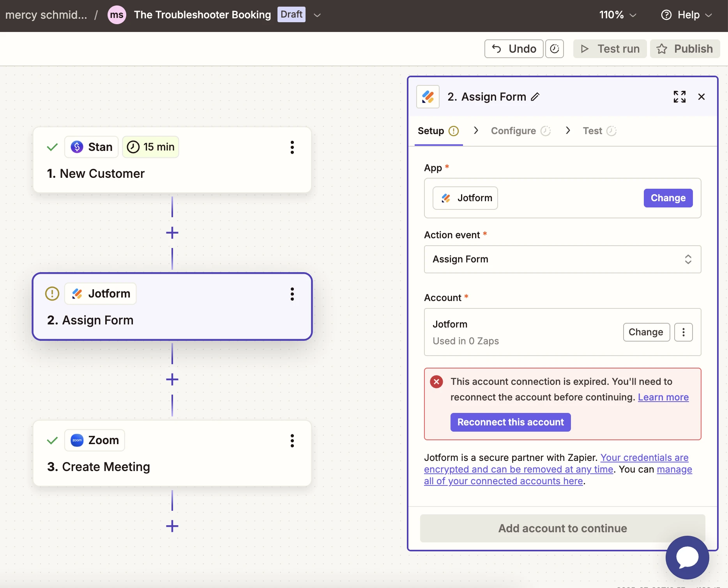Viewport: 728px width, 588px height.
Task: Expand the Draft status dropdown
Action: point(317,15)
